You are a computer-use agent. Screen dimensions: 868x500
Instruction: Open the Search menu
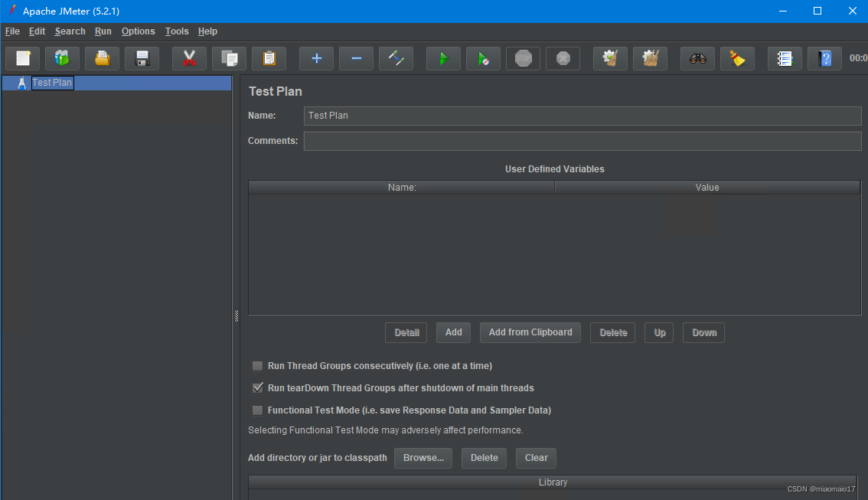70,31
